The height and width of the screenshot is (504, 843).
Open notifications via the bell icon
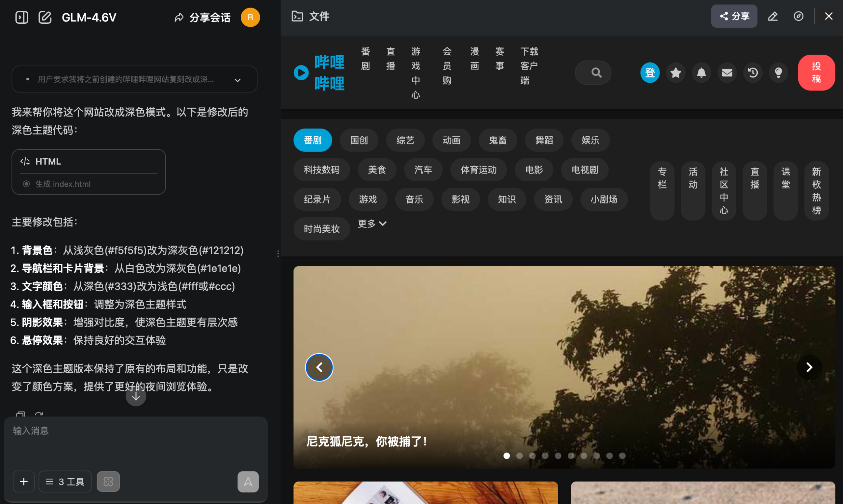[701, 72]
